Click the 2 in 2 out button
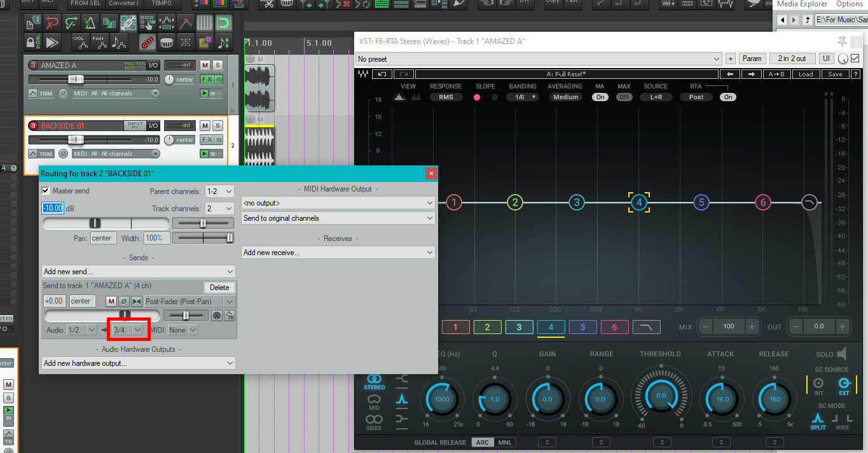 (x=792, y=59)
